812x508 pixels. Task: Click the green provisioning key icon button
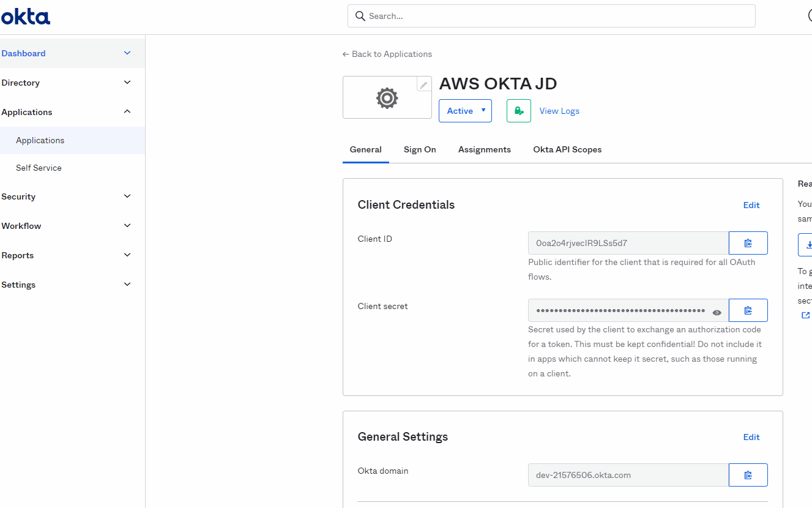(519, 111)
